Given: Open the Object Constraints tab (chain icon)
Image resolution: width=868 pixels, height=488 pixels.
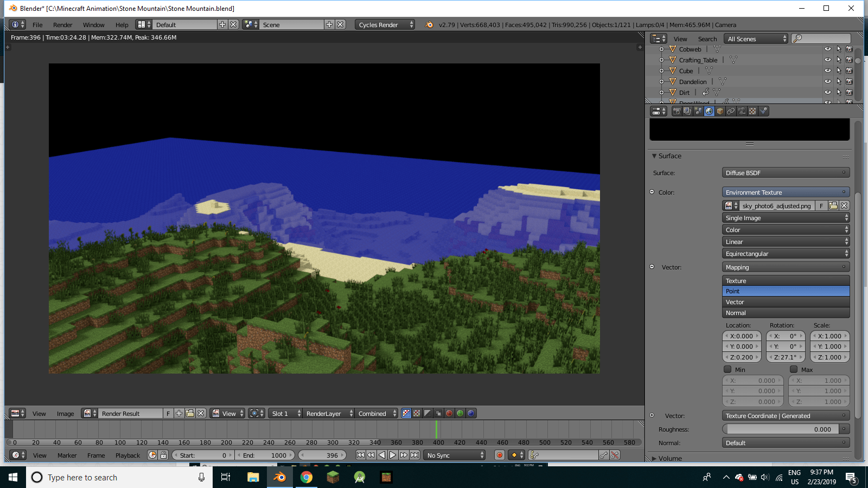Looking at the screenshot, I should click(731, 111).
